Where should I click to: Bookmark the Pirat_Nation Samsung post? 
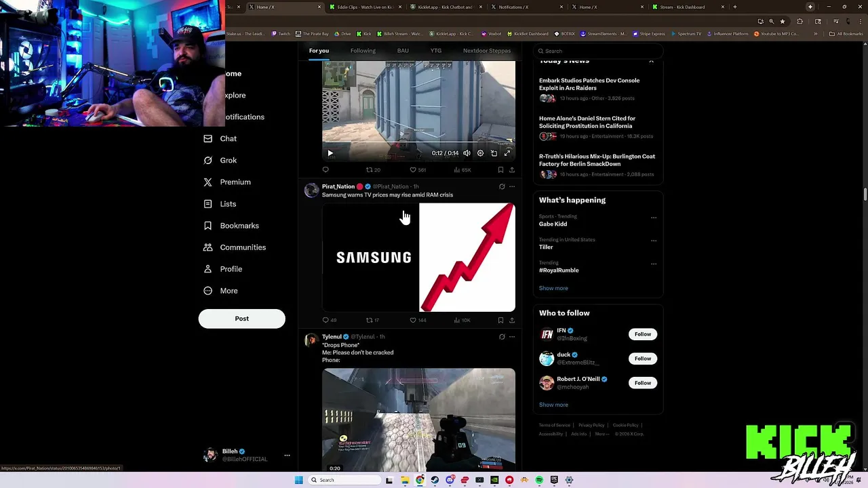(x=500, y=320)
